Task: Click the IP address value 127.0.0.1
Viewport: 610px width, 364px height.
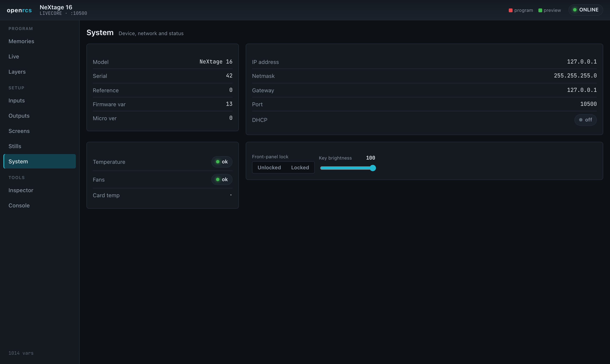Action: coord(582,62)
